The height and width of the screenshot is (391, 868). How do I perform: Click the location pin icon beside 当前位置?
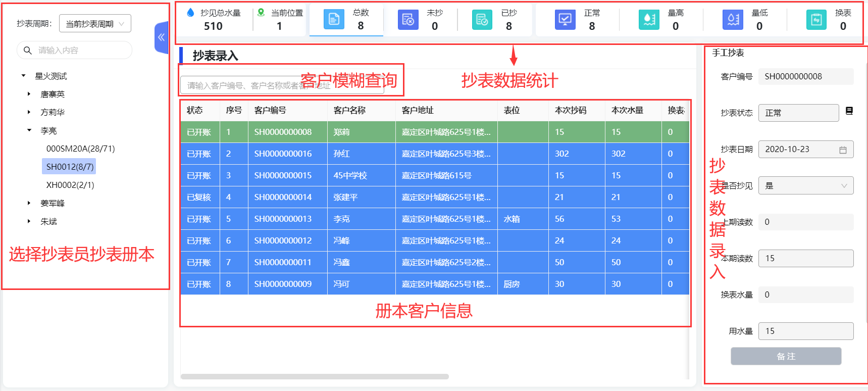pyautogui.click(x=261, y=12)
